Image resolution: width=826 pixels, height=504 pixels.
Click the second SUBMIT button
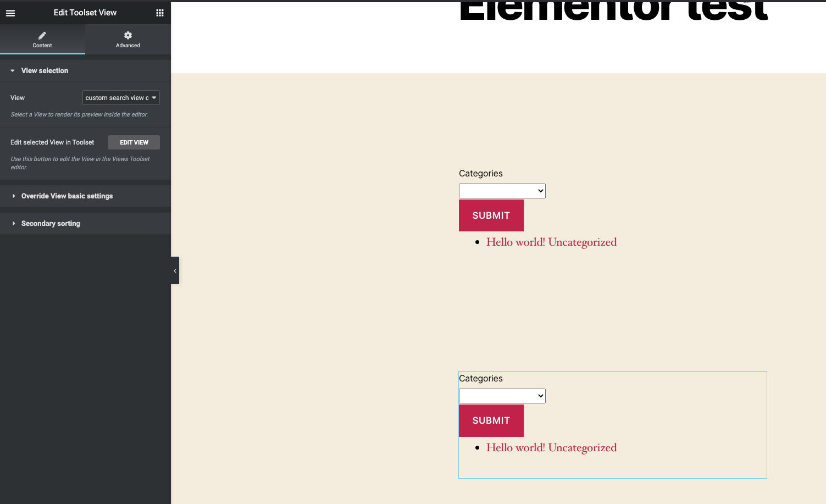[491, 420]
